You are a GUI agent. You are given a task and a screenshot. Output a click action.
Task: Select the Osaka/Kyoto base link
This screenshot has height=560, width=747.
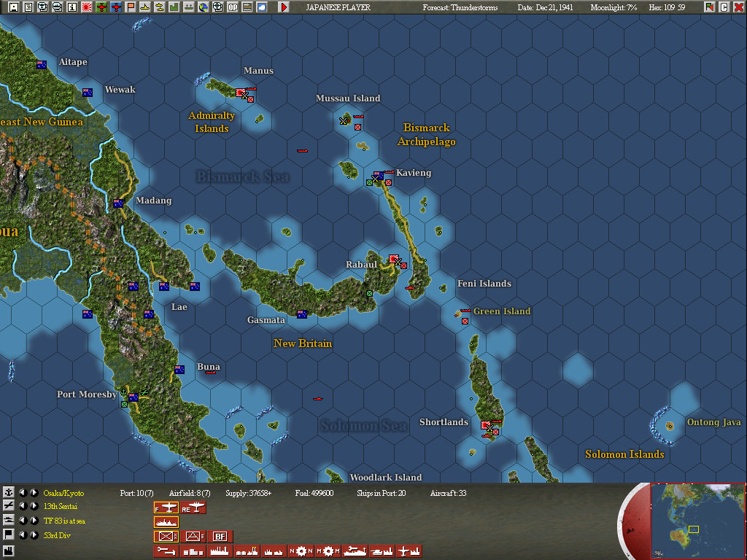63,493
